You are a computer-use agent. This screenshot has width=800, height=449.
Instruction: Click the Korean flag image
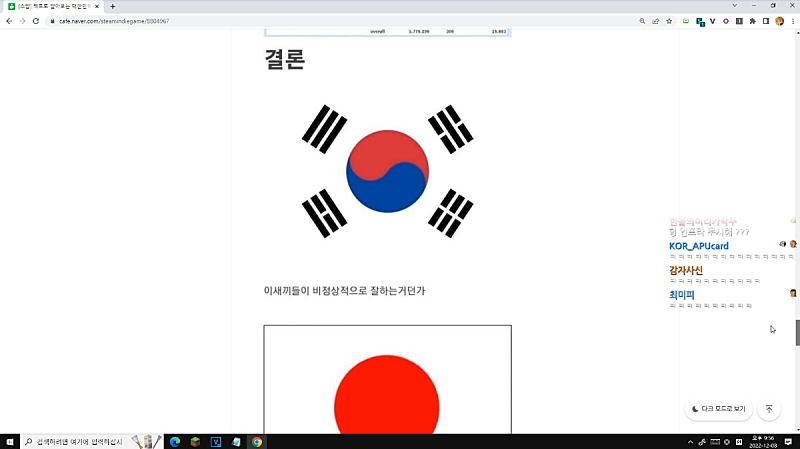click(387, 171)
